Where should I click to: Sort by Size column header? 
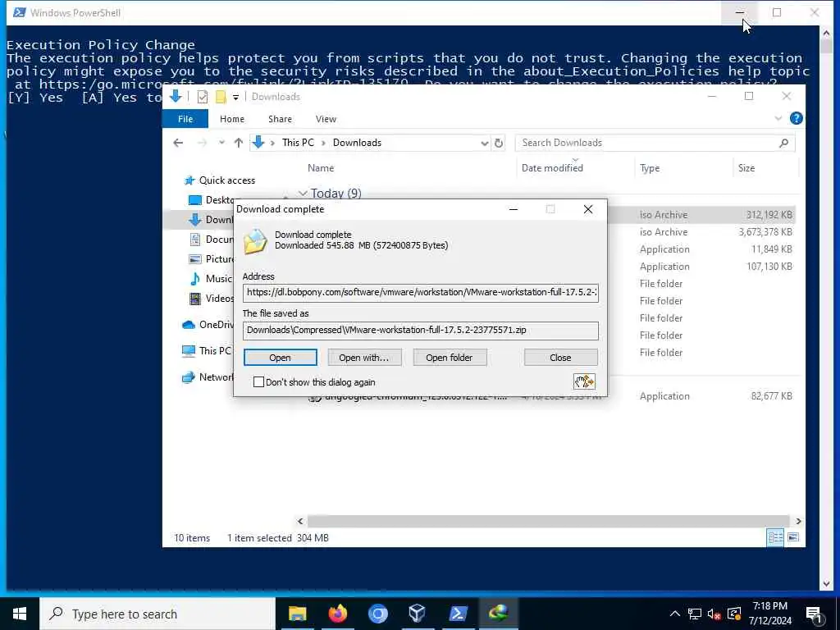point(746,168)
